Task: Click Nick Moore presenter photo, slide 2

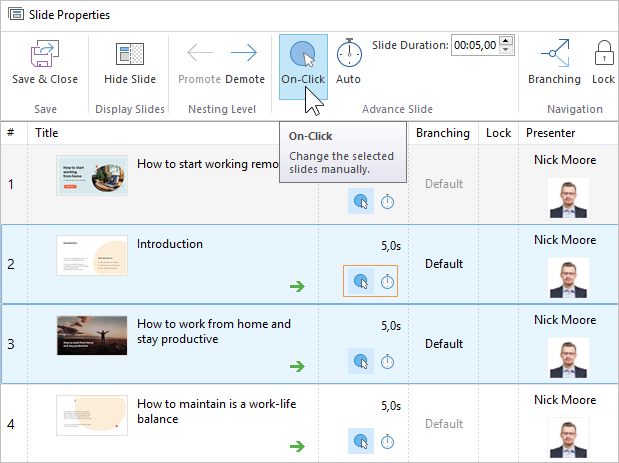Action: (x=568, y=278)
